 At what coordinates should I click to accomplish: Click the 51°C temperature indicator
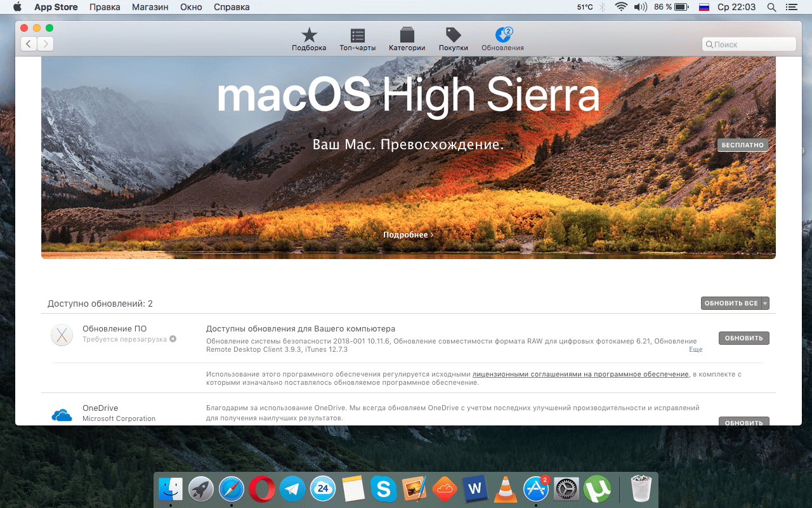coord(585,7)
